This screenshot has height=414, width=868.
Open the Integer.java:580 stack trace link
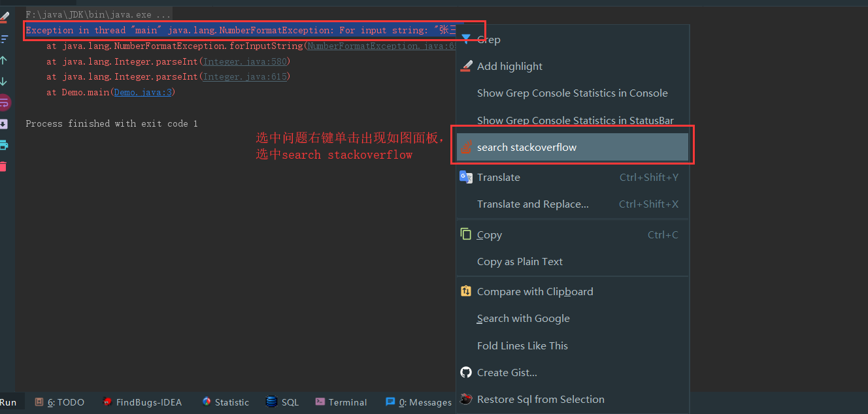point(245,61)
